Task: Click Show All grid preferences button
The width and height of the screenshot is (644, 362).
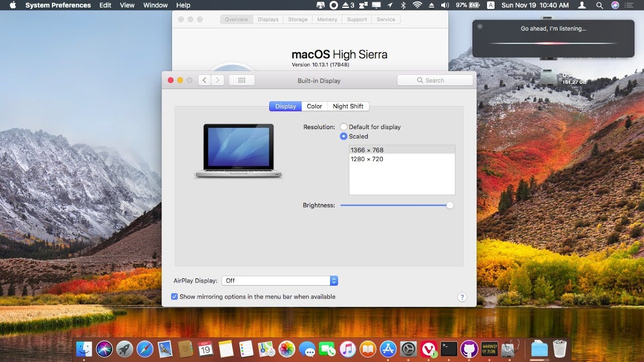Action: [x=242, y=80]
